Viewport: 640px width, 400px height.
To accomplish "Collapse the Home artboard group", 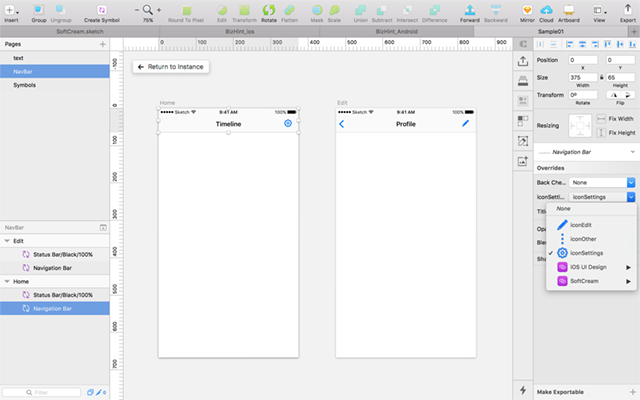I will [6, 282].
